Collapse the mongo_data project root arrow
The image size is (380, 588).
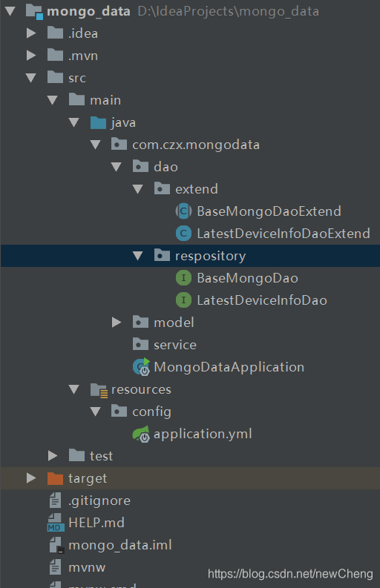[x=10, y=11]
